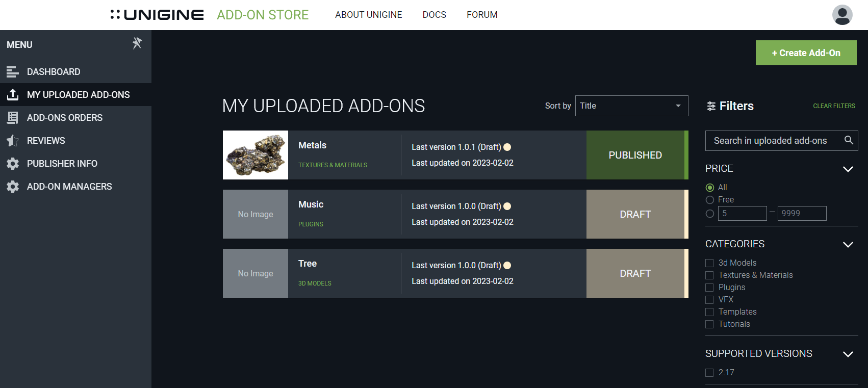Unpin the sidebar menu with the pin icon
This screenshot has height=388, width=868.
point(137,43)
